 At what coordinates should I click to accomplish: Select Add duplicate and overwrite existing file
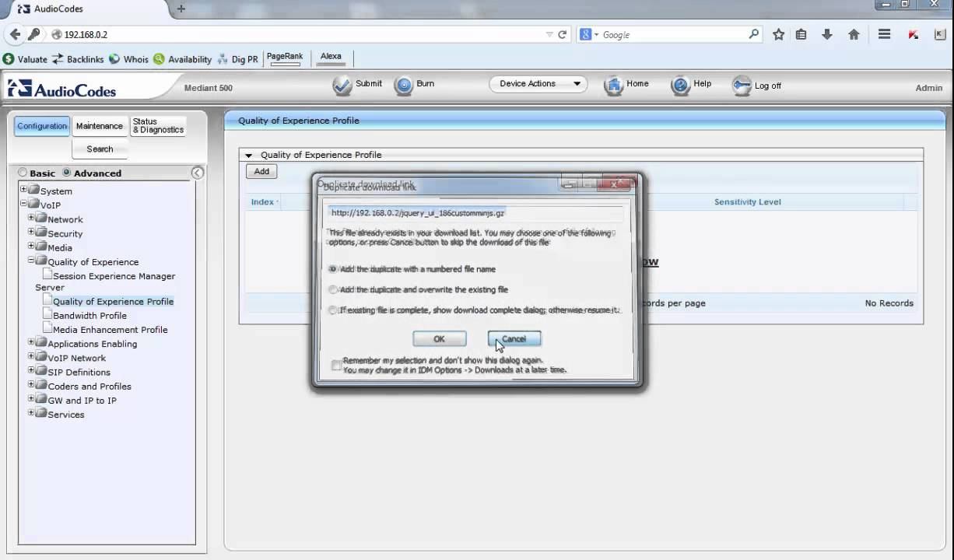[x=333, y=289]
